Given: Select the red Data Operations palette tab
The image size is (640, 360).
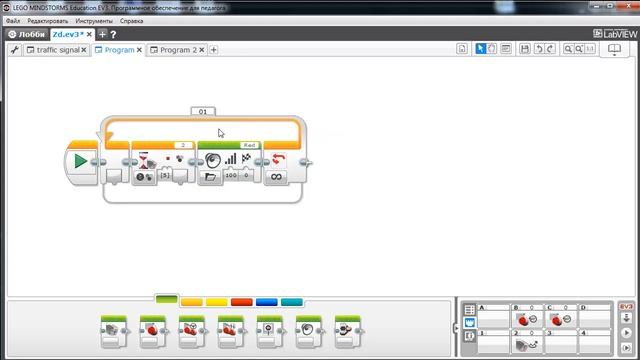Looking at the screenshot, I should [x=241, y=302].
